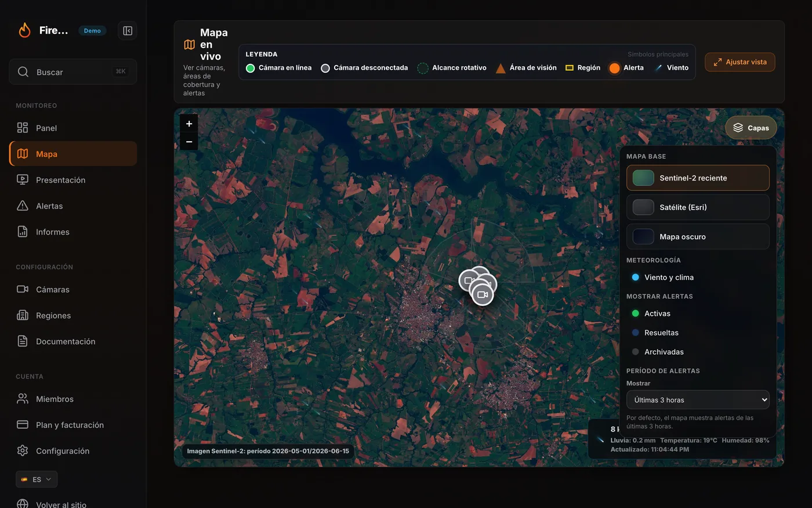Click the Buscar search field
This screenshot has width=812, height=508.
coord(73,71)
